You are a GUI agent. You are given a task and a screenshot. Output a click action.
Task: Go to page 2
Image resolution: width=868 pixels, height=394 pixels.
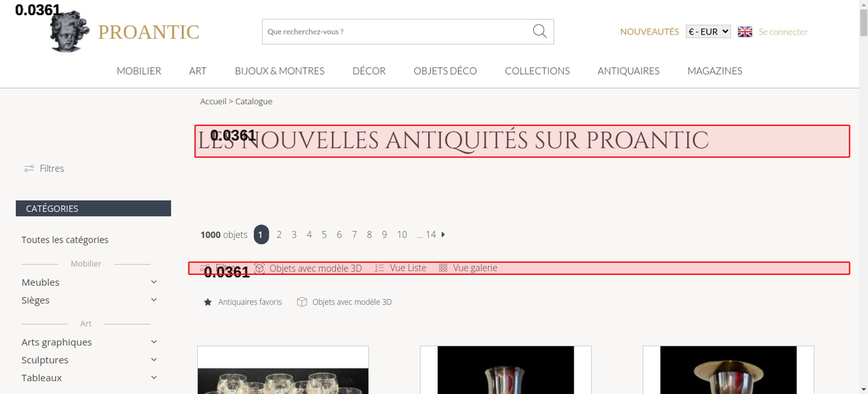(279, 235)
